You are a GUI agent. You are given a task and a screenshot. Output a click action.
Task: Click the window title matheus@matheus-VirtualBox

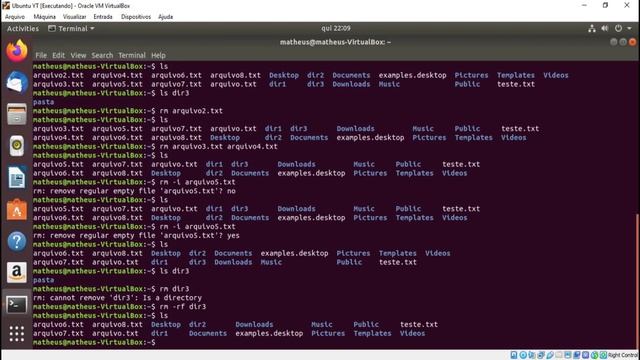(x=335, y=42)
